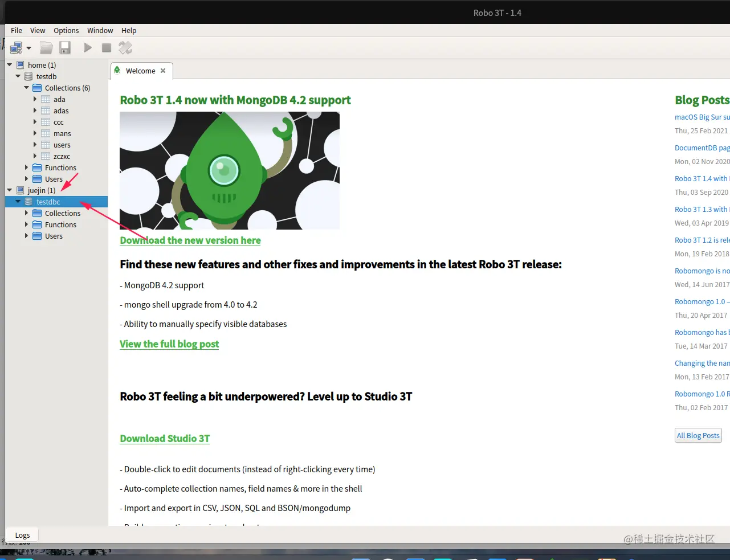Image resolution: width=730 pixels, height=560 pixels.
Task: Click the home (1) computer icon
Action: (21, 65)
